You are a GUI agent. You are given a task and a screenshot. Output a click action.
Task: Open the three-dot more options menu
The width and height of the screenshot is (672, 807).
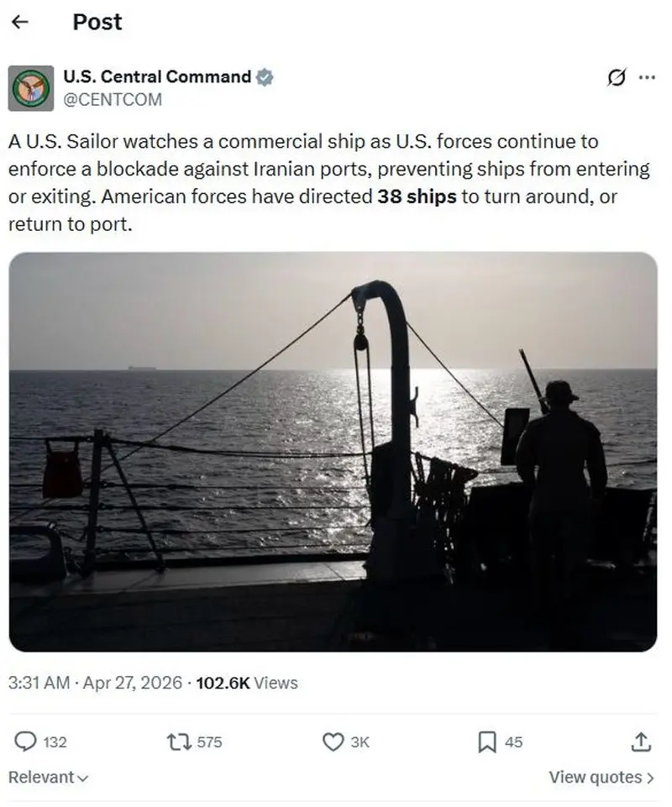tap(647, 78)
